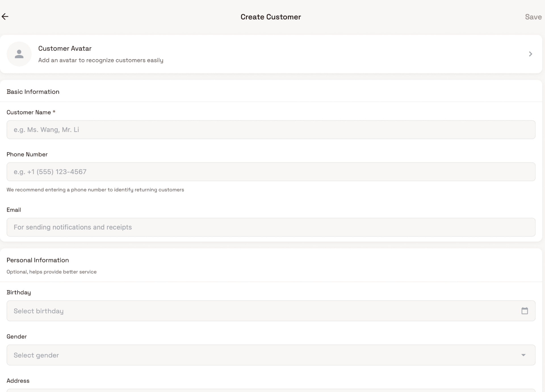Open Customer Avatar via right chevron
The image size is (545, 392).
(530, 54)
